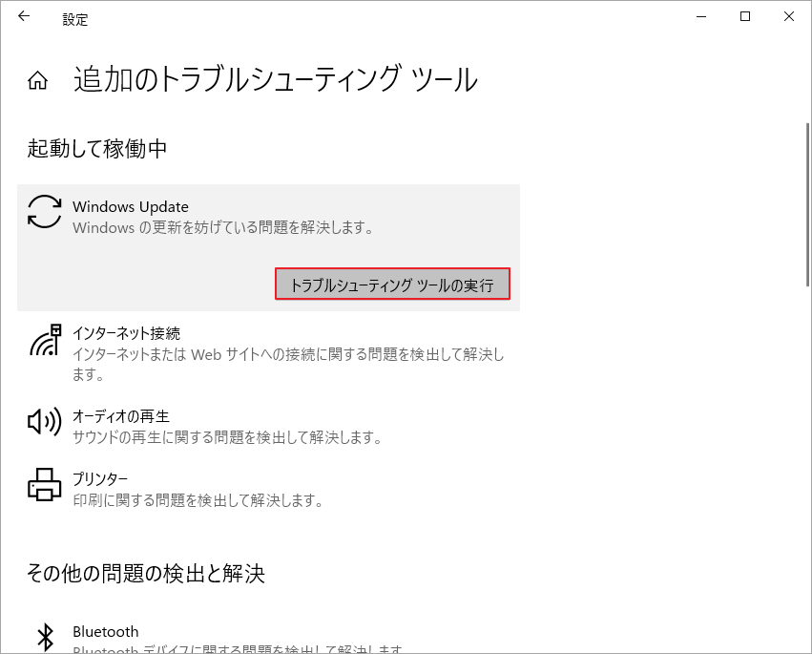Screen dimensions: 812x654
Task: Go back using the arrow icon
Action: (24, 16)
